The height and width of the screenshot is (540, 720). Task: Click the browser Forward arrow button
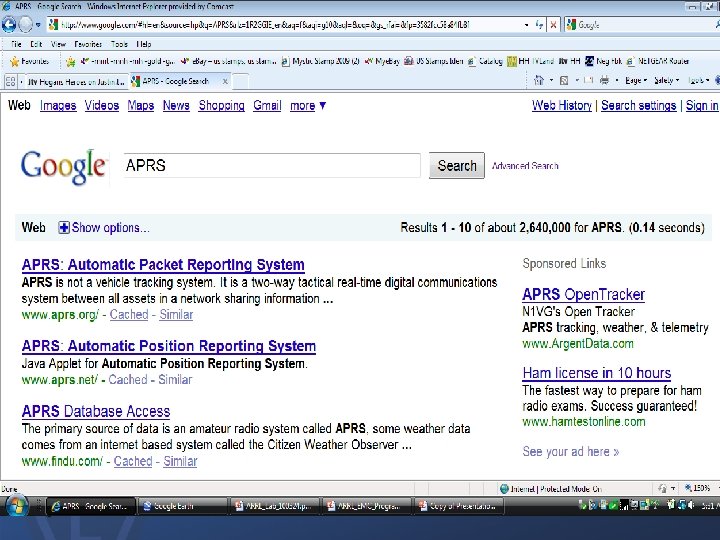[x=26, y=24]
